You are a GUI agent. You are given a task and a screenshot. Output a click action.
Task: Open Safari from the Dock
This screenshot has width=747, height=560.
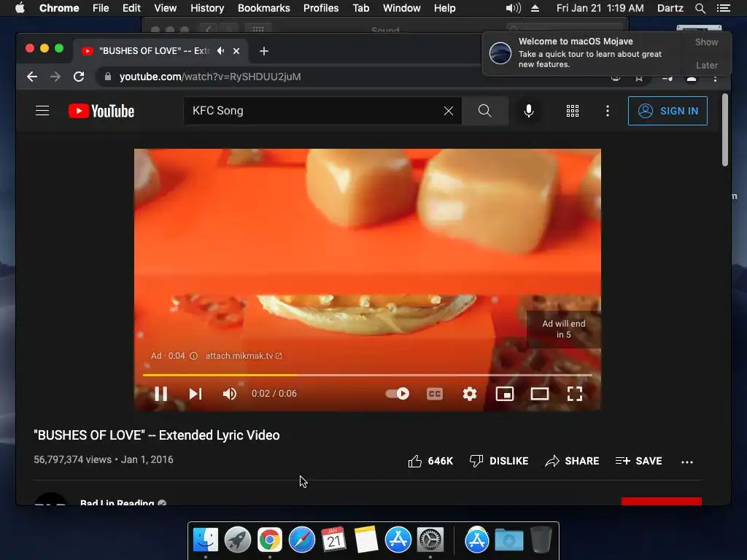click(x=302, y=540)
